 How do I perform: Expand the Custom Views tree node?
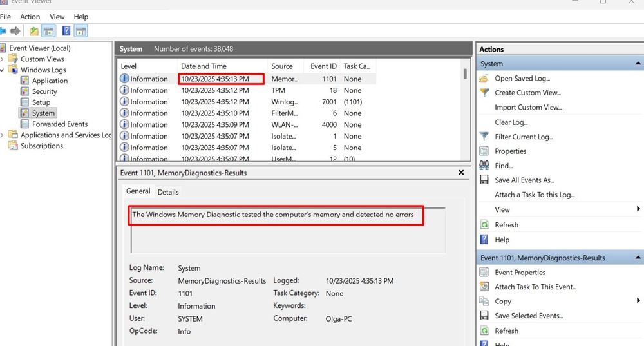coord(2,59)
